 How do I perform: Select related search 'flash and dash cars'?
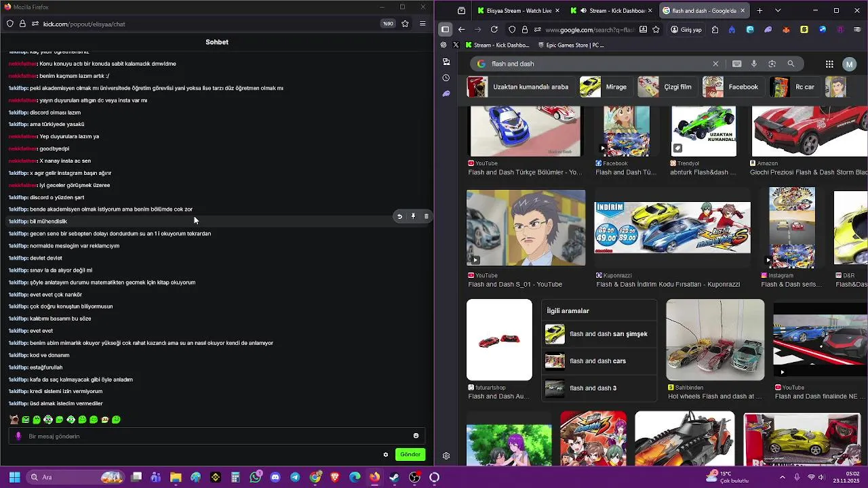[599, 361]
